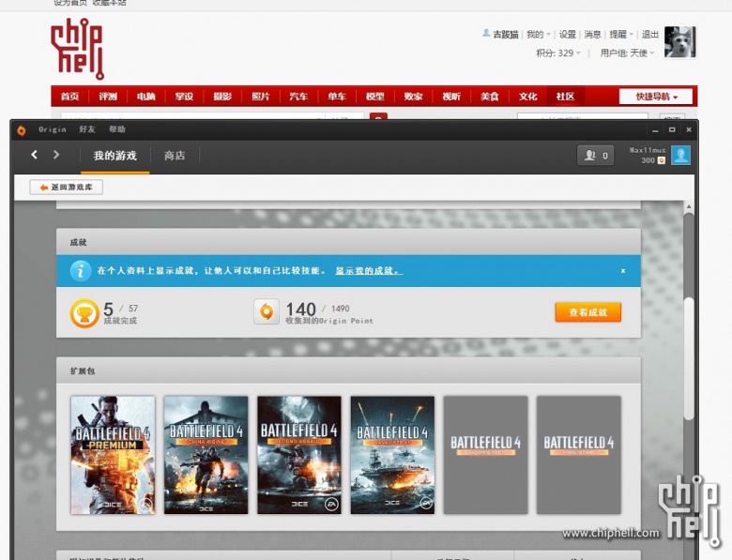Go forward with the right arrow in Origin
Screen dimensions: 732x560
click(x=56, y=155)
